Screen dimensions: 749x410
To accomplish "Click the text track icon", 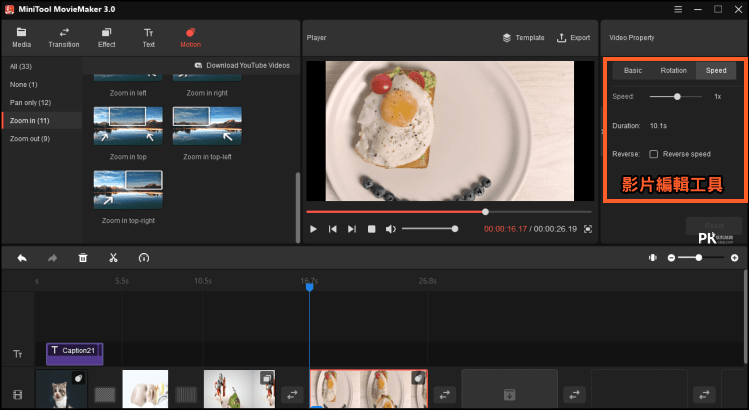I will [x=18, y=354].
